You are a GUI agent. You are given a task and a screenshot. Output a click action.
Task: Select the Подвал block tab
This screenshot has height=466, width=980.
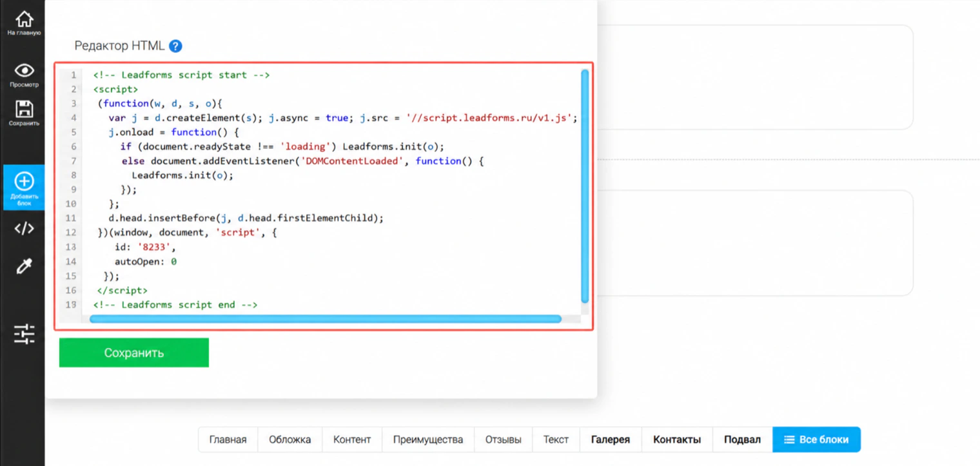coord(742,440)
